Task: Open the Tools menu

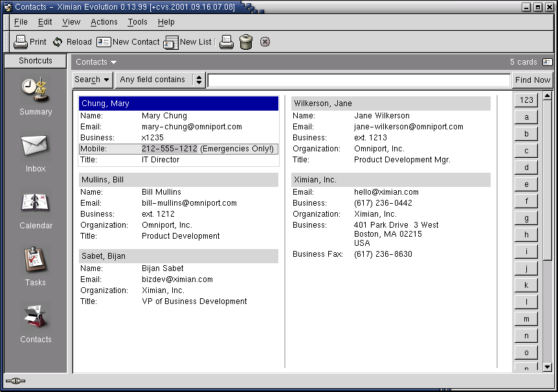Action: click(137, 22)
